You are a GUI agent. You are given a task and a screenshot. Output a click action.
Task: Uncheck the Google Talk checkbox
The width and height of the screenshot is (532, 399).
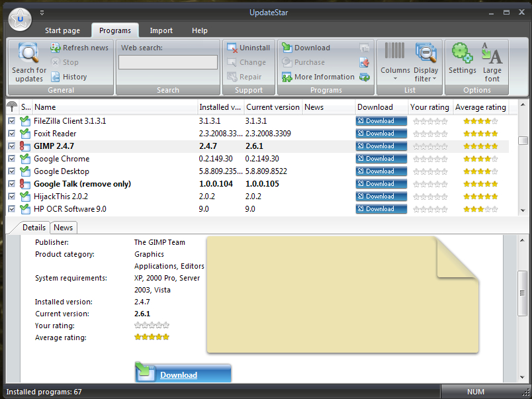12,183
